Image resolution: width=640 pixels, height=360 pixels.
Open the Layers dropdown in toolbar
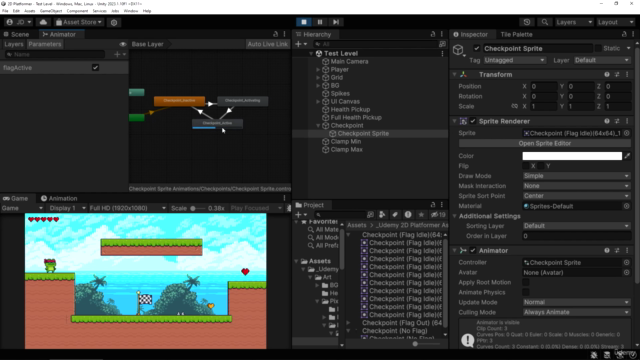tap(574, 22)
